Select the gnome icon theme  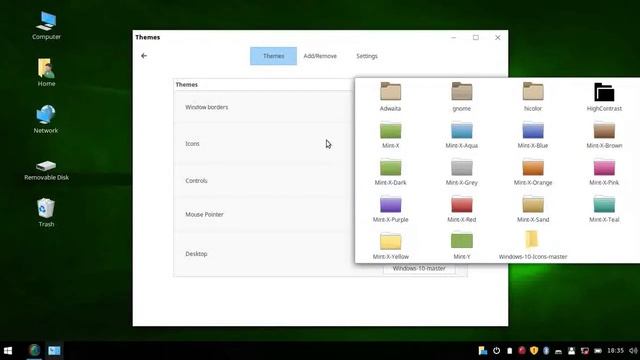(x=462, y=96)
